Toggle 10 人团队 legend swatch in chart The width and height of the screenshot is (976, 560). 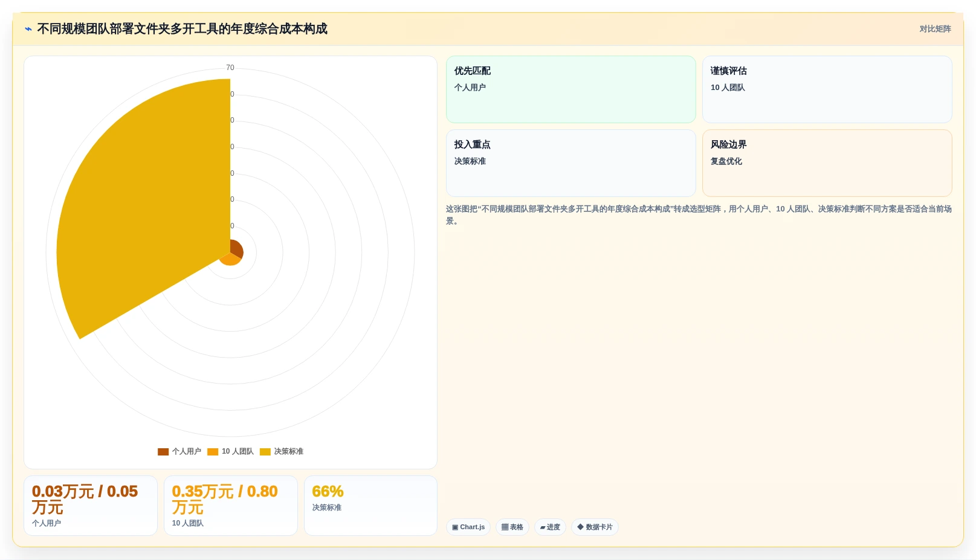pos(213,452)
